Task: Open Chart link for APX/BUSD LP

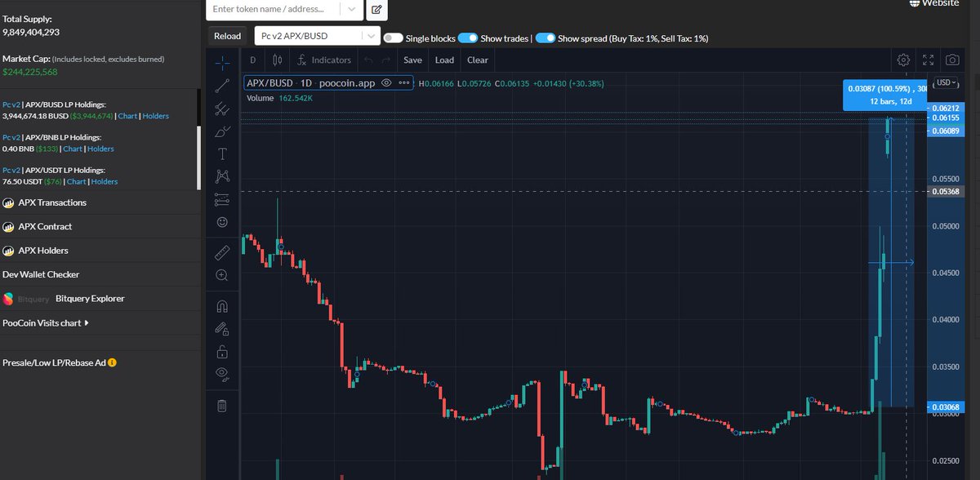Action: (127, 116)
